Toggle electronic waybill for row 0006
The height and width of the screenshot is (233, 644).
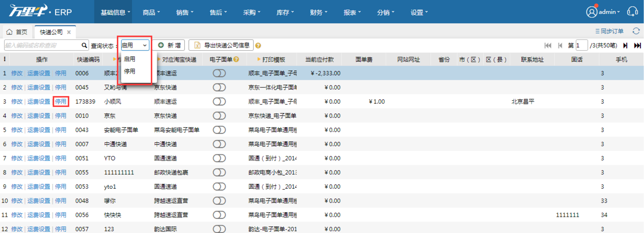pos(219,73)
